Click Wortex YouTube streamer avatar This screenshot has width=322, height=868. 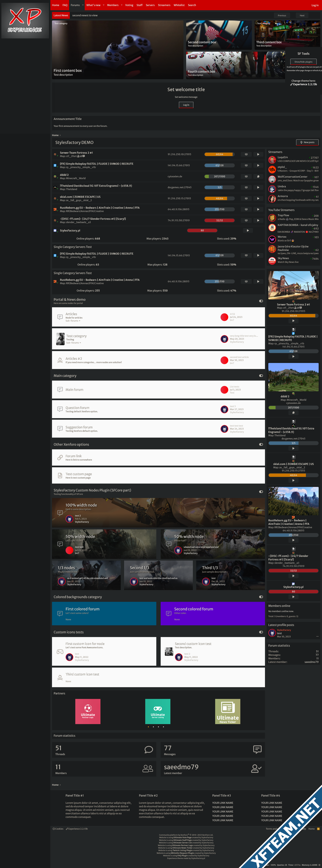click(272, 239)
